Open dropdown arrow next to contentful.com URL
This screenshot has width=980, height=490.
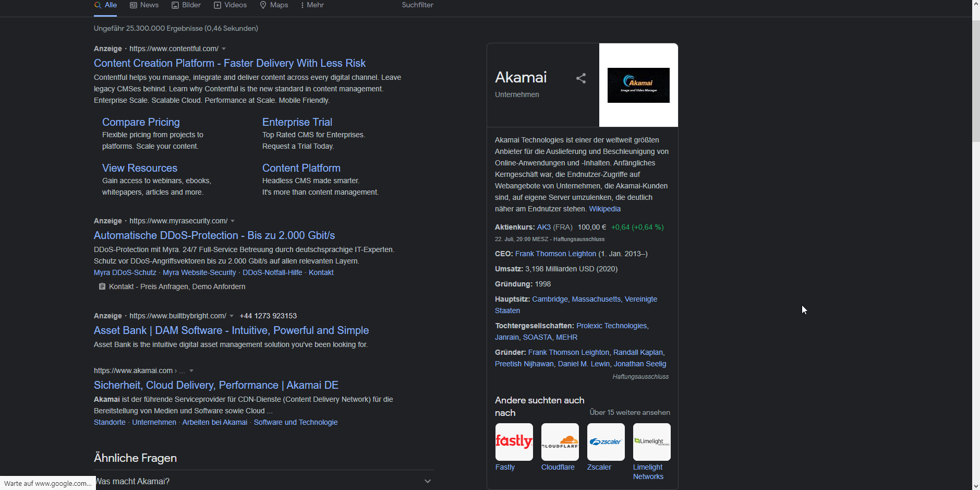tap(224, 49)
